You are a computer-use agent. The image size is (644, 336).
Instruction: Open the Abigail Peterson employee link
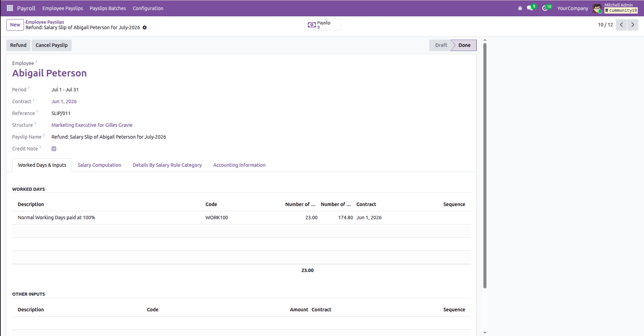pos(49,73)
